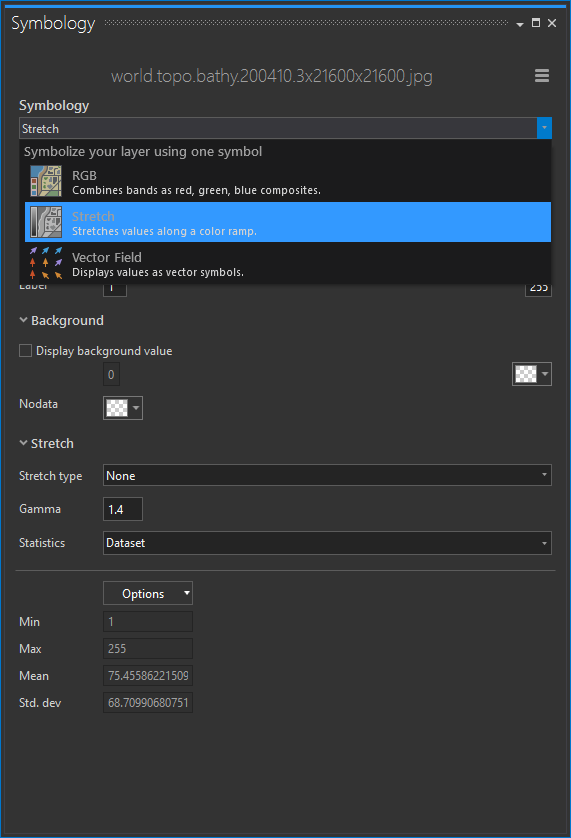Image resolution: width=571 pixels, height=838 pixels.
Task: Collapse the Background section
Action: [24, 320]
